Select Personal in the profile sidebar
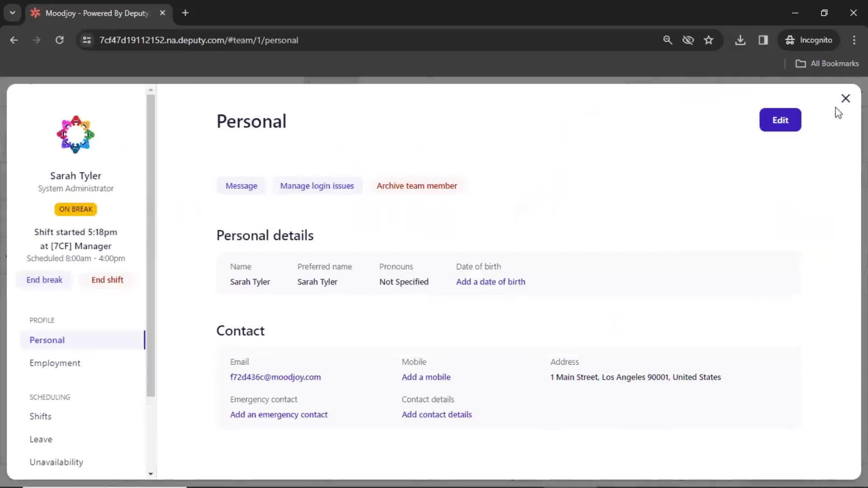 [83, 340]
